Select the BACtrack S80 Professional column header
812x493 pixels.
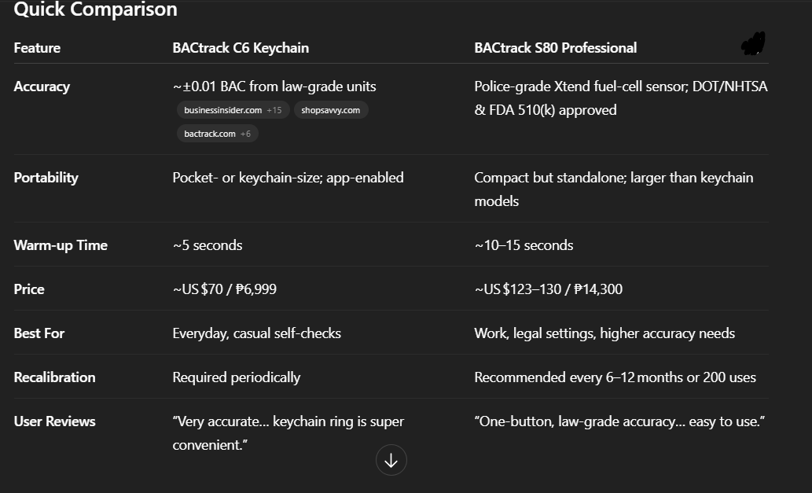555,48
